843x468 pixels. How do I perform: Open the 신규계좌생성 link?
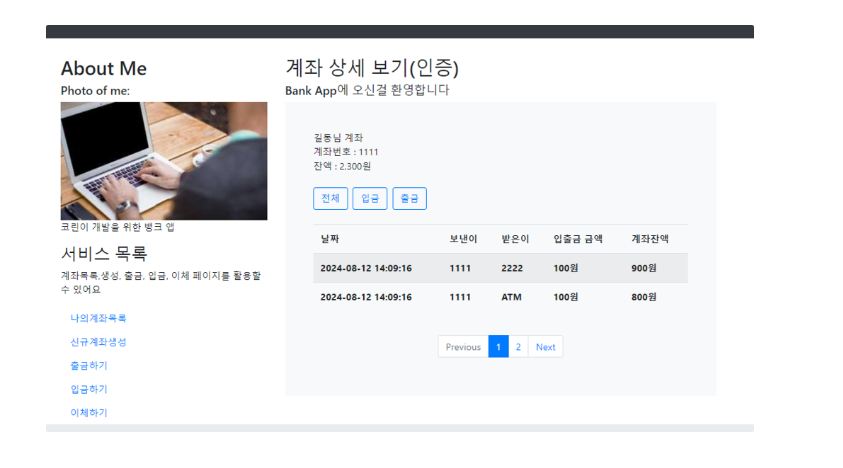click(98, 342)
